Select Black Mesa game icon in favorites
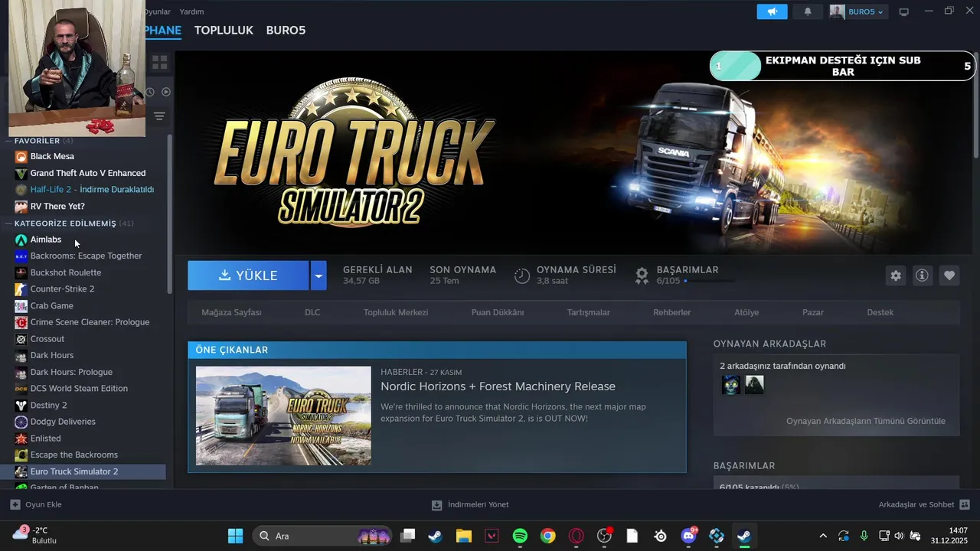The height and width of the screenshot is (551, 980). tap(21, 156)
